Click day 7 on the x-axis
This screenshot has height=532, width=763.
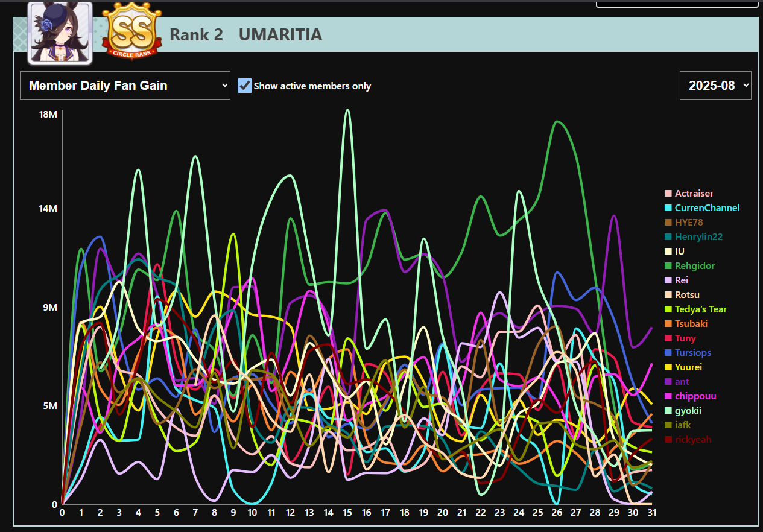pyautogui.click(x=195, y=513)
